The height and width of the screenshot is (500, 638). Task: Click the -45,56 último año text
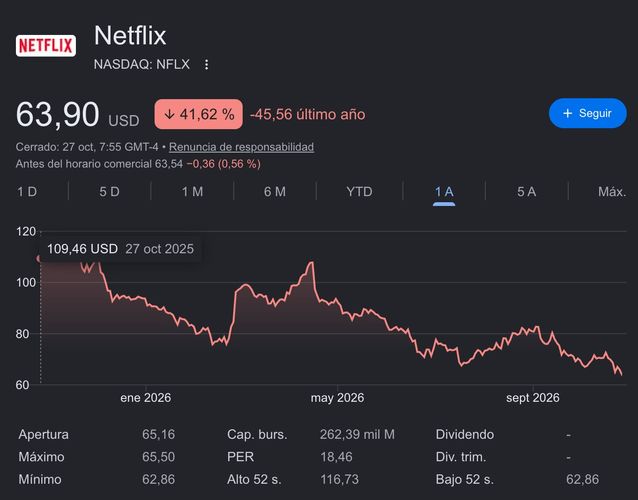click(x=308, y=114)
